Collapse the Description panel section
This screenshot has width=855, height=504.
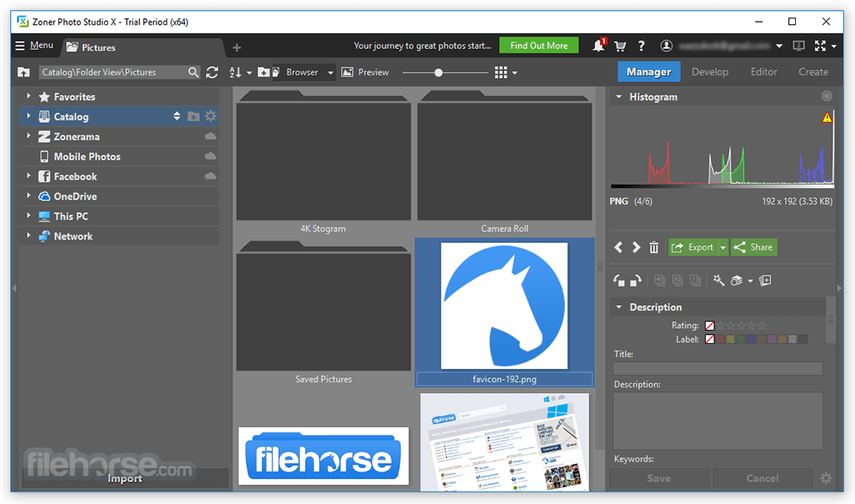[x=619, y=307]
